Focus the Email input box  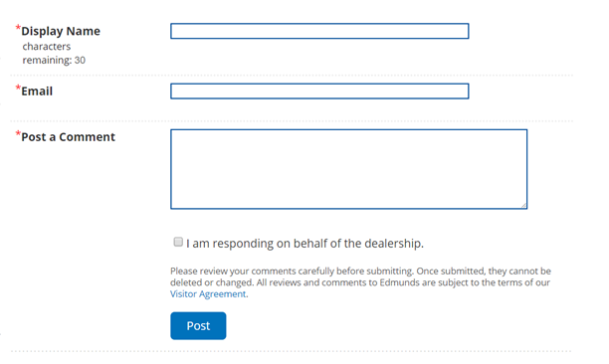(x=319, y=91)
